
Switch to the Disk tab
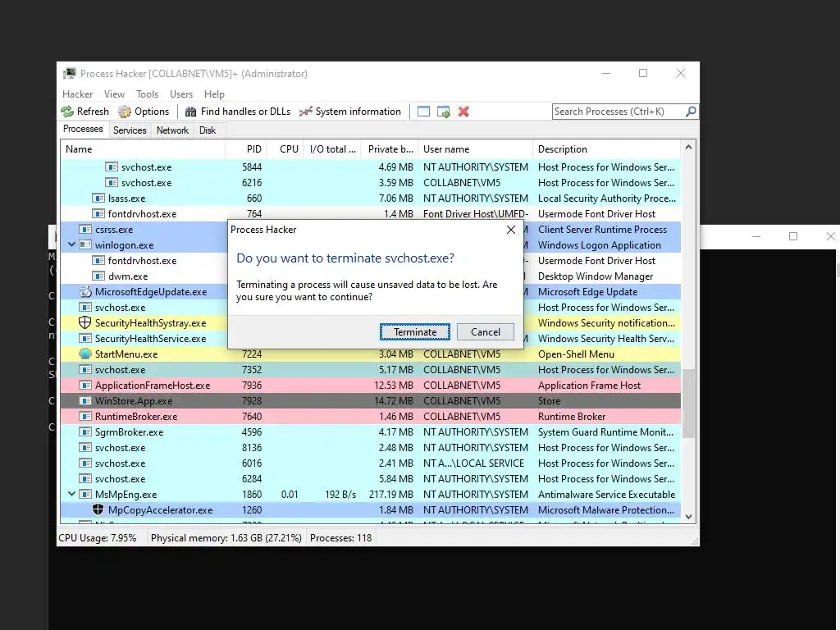click(208, 130)
